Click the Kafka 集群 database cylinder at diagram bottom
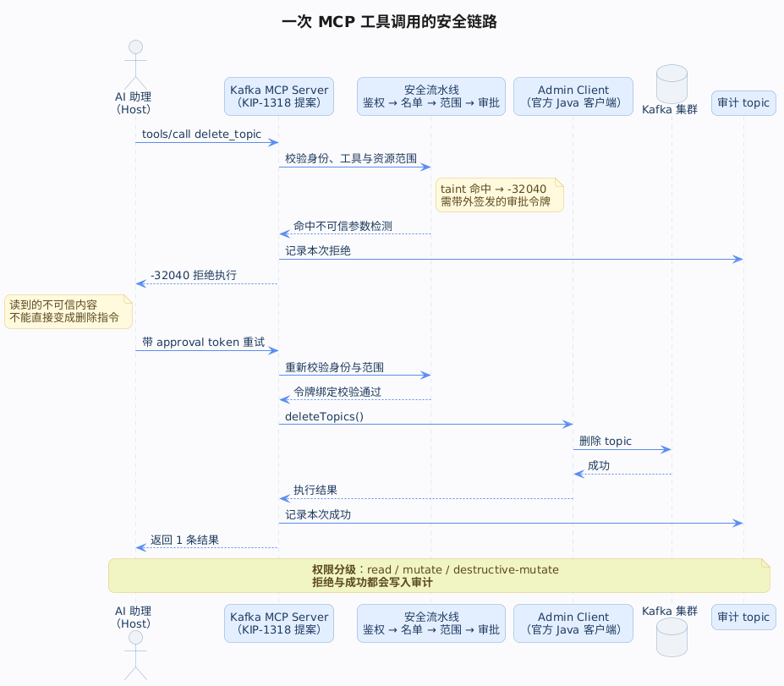The image size is (784, 686). click(x=671, y=638)
